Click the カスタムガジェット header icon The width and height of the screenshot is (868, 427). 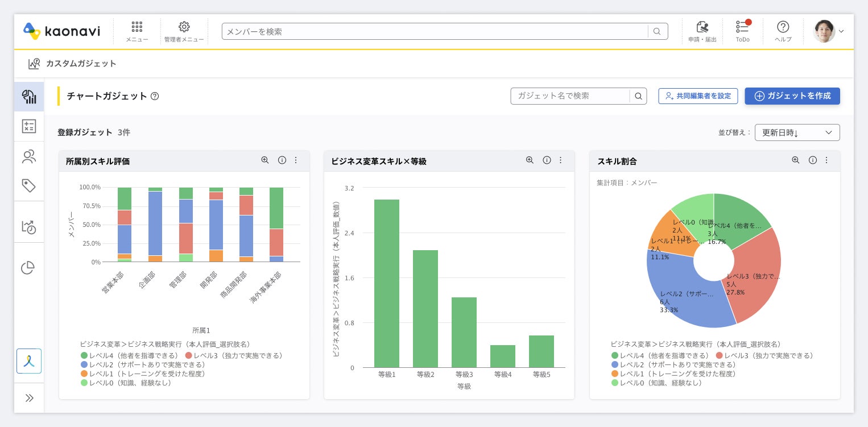point(34,64)
